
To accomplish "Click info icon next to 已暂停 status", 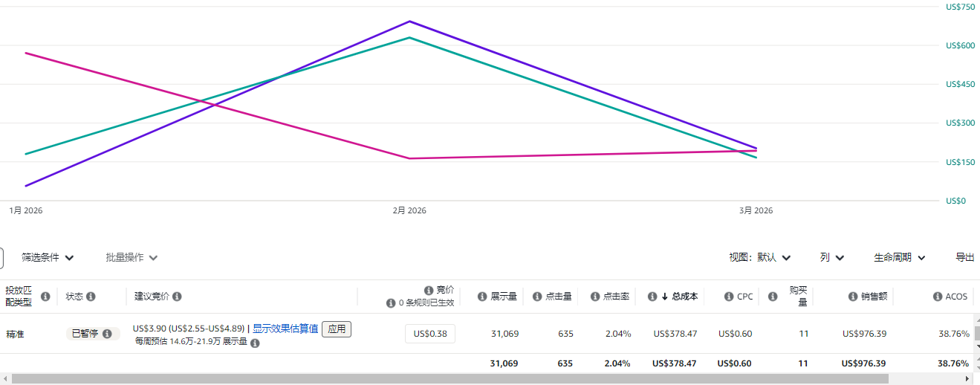I will click(x=107, y=334).
